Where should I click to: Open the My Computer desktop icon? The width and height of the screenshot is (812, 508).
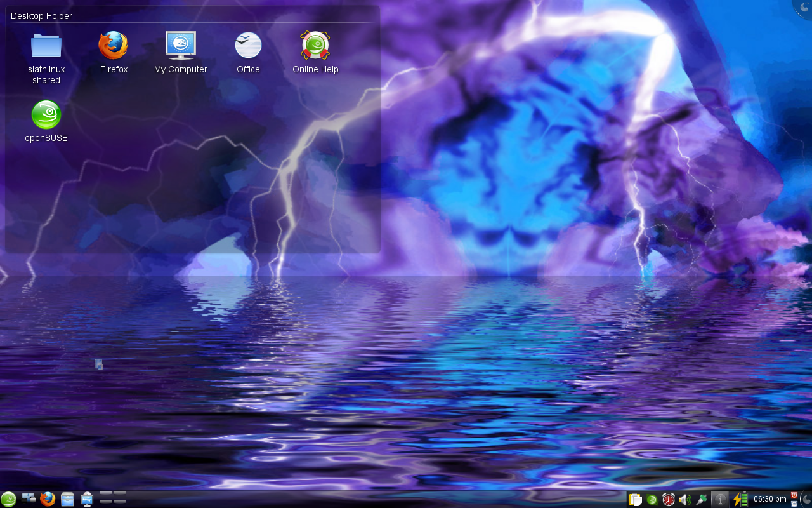pyautogui.click(x=181, y=53)
